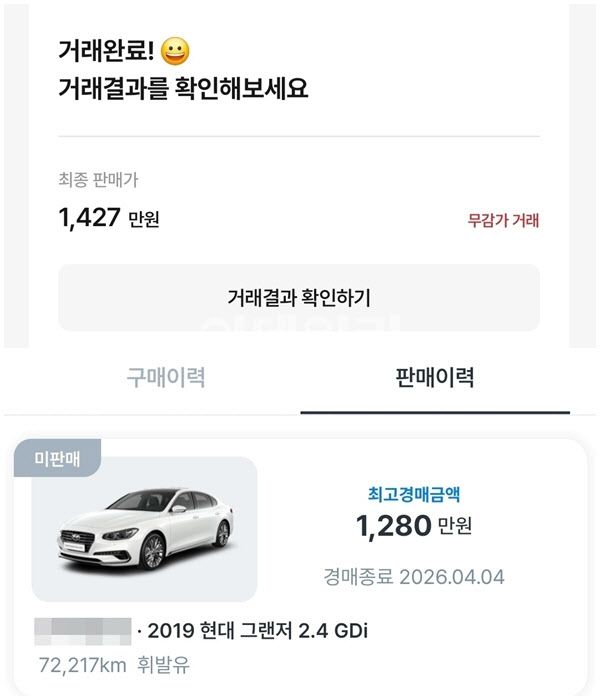
Task: Tap the 경매종료 2026.04.04 date text
Action: 414,577
